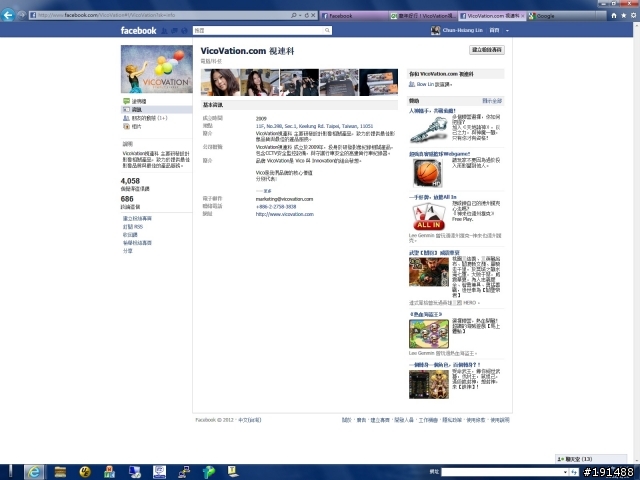Screen dimensions: 640x480
Task: Click the browser Forward arrow button
Action: coord(22,15)
